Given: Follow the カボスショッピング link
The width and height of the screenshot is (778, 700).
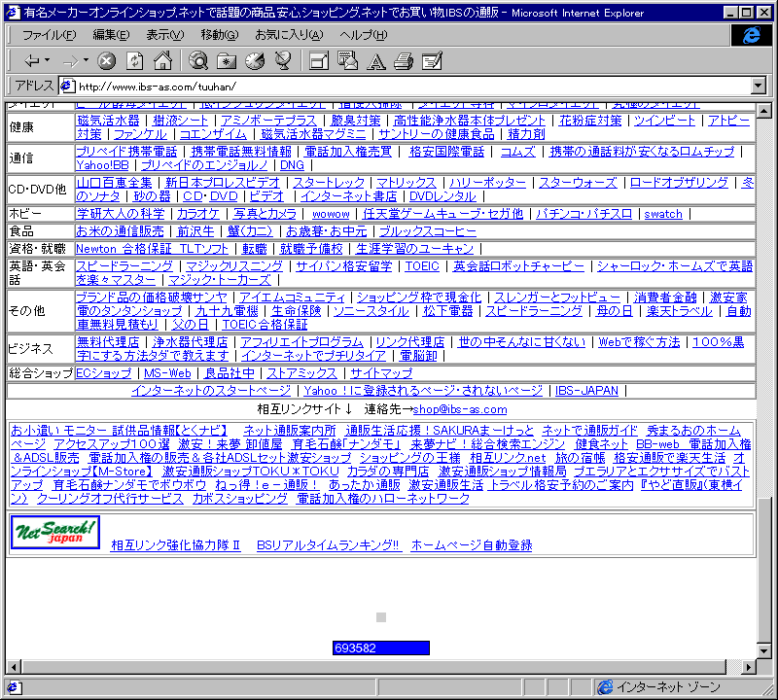Looking at the screenshot, I should coord(240,499).
